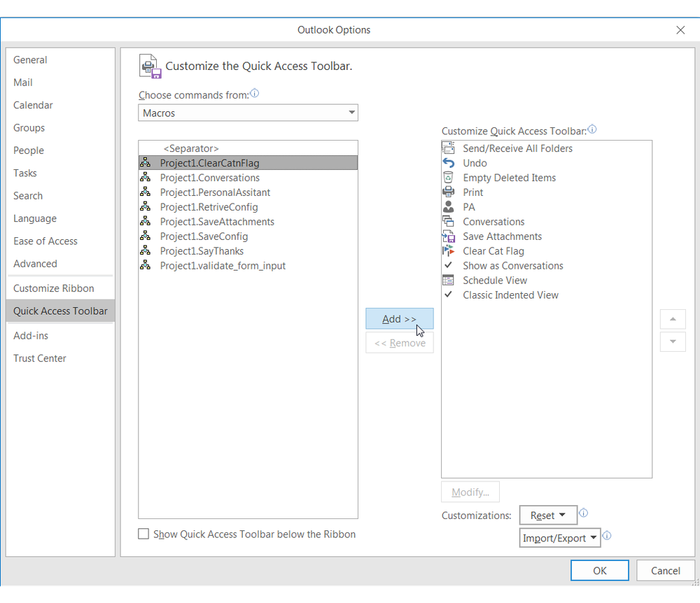Click the PA person icon

(448, 207)
